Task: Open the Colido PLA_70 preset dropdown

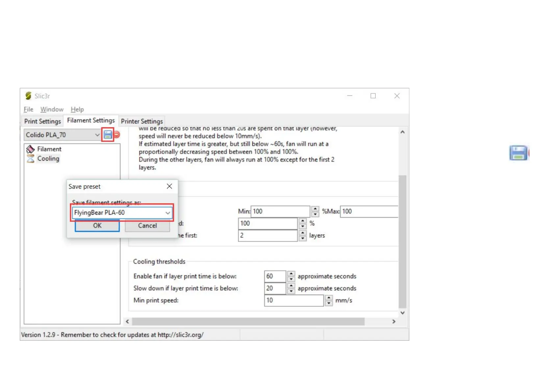Action: tap(97, 135)
